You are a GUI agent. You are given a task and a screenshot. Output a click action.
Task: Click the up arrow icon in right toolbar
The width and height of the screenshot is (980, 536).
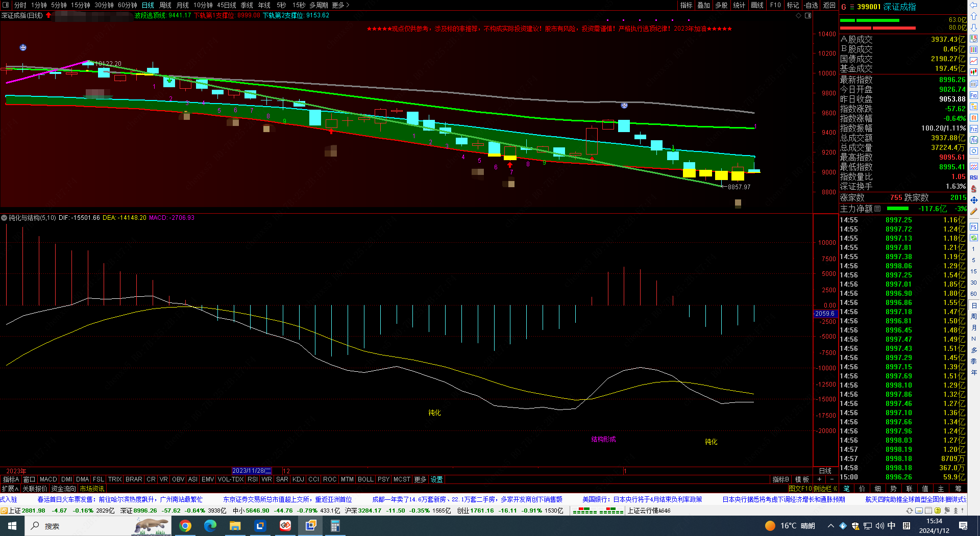tap(974, 16)
